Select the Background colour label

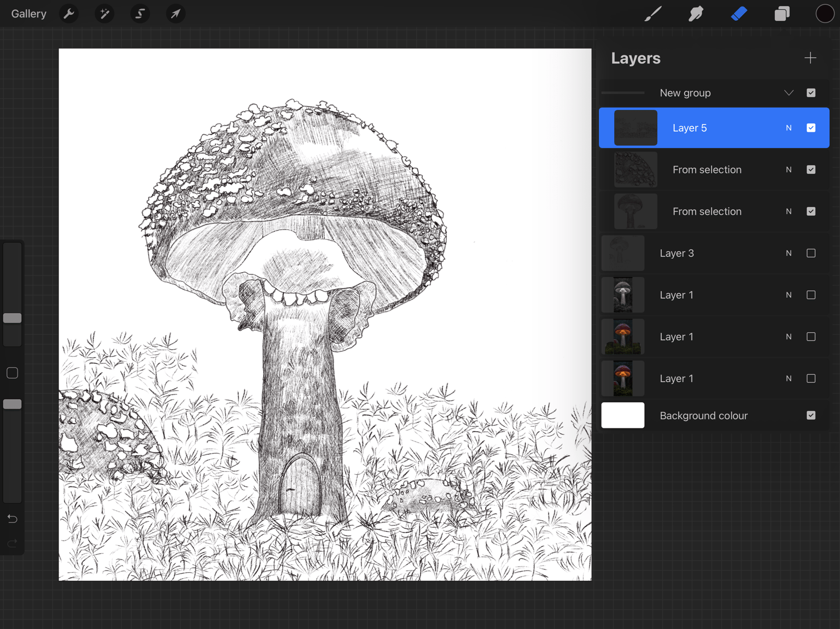point(703,415)
